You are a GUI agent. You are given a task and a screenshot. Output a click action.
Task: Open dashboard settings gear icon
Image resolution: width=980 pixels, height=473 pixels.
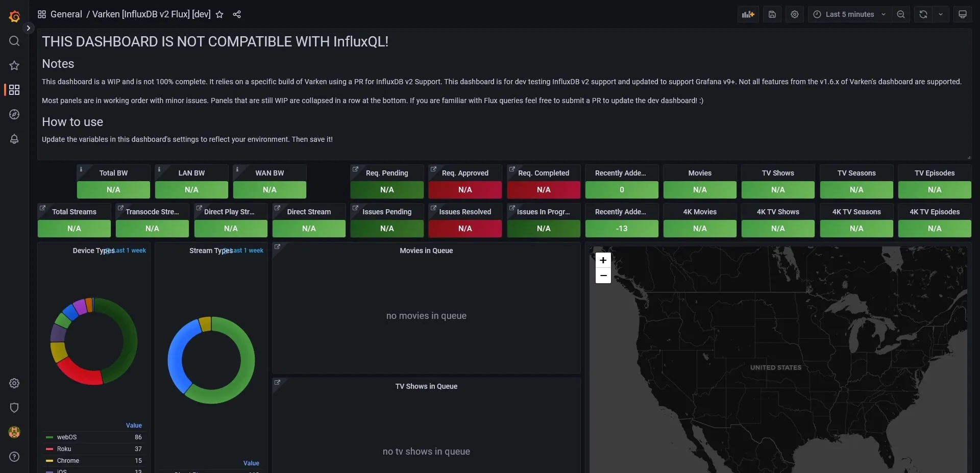(795, 14)
